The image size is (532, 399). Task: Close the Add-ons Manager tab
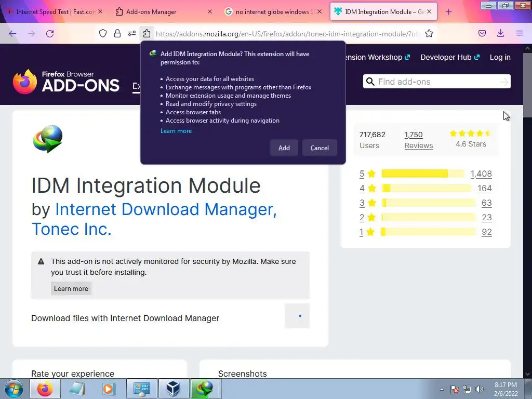coord(210,11)
